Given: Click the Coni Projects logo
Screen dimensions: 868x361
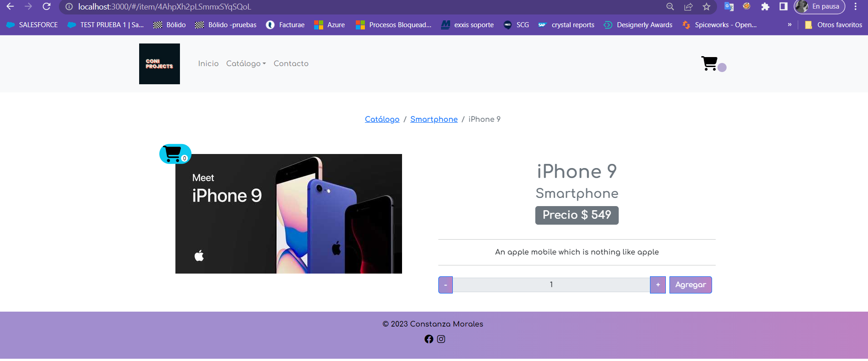Looking at the screenshot, I should pyautogui.click(x=160, y=64).
